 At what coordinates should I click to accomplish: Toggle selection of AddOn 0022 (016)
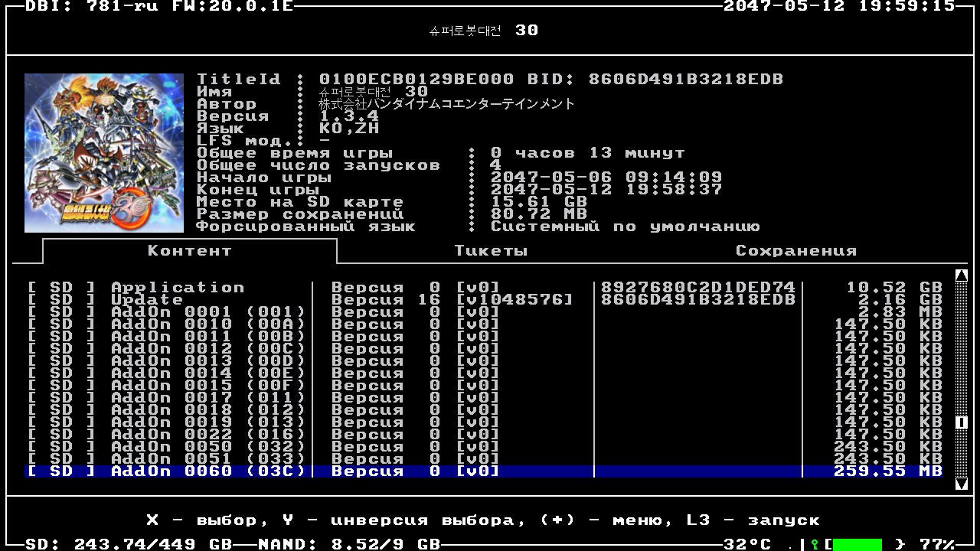click(x=207, y=435)
